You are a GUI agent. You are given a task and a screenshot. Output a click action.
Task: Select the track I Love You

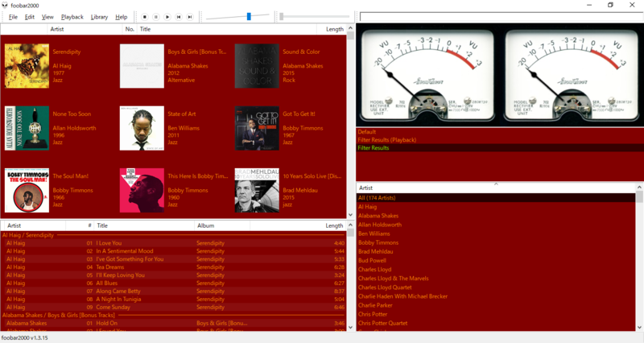click(x=173, y=243)
